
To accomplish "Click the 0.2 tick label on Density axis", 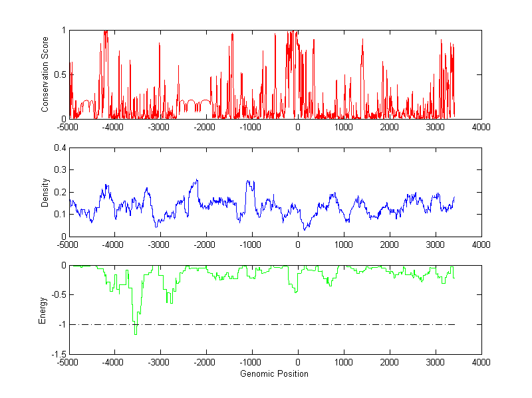I will [58, 193].
